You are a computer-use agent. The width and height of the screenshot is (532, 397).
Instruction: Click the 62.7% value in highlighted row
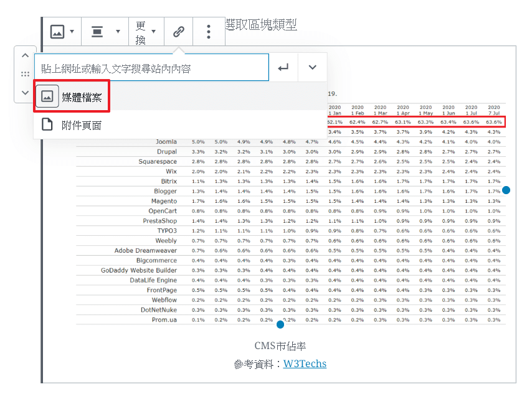click(x=380, y=122)
